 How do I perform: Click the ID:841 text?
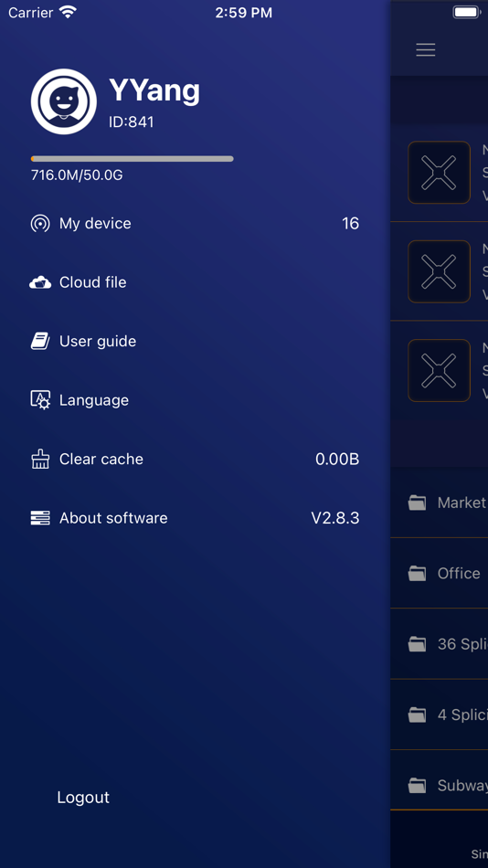[x=132, y=122]
